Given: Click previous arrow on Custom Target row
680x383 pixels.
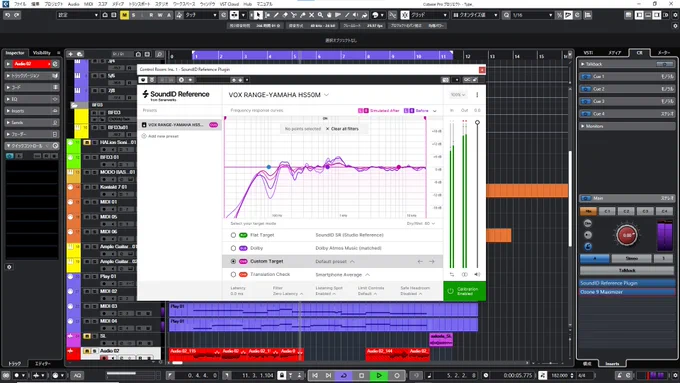Looking at the screenshot, I should click(420, 262).
